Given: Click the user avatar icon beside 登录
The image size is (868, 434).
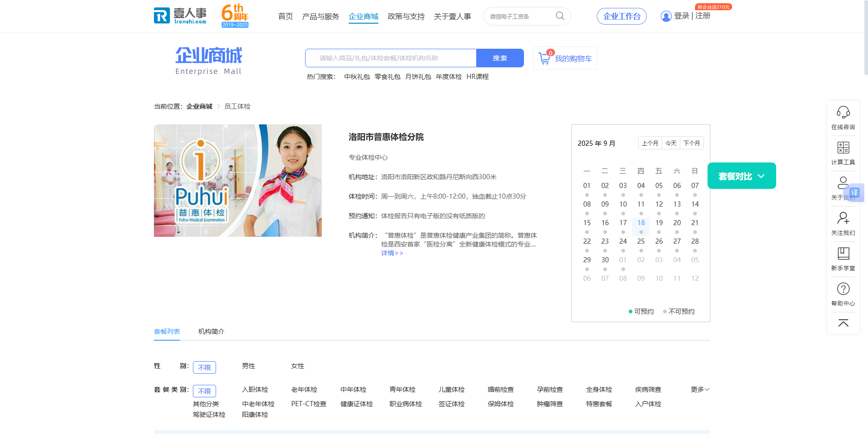Looking at the screenshot, I should 666,16.
